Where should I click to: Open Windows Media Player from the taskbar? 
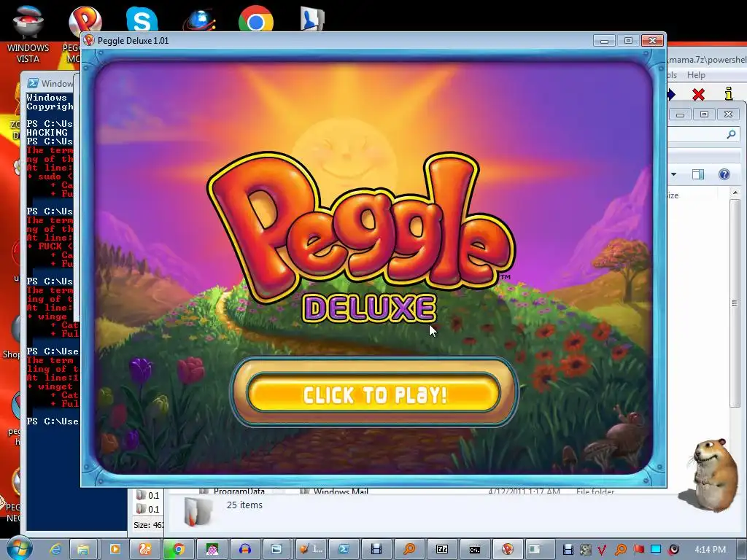click(x=115, y=549)
